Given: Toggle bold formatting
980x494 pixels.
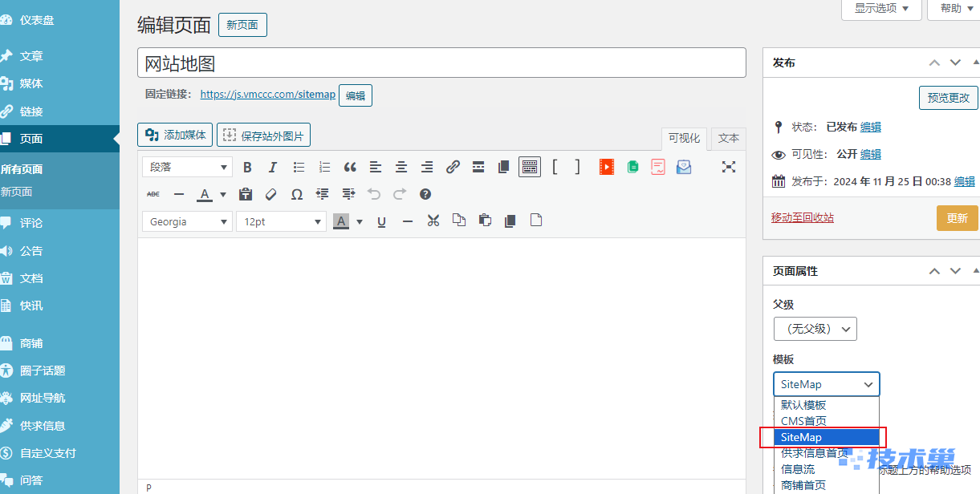Looking at the screenshot, I should [248, 167].
